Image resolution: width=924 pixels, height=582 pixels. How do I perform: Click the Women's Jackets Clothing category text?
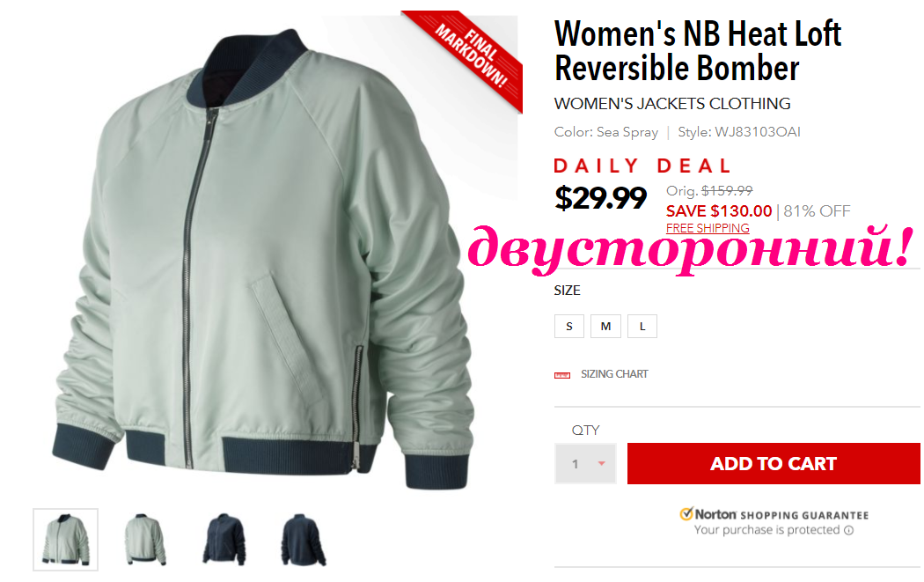pyautogui.click(x=672, y=104)
